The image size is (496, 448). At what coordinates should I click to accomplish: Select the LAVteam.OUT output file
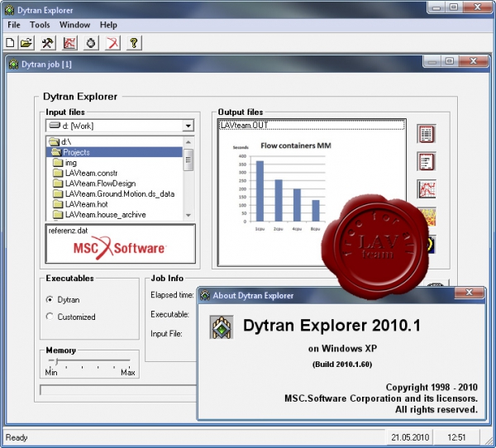click(312, 125)
